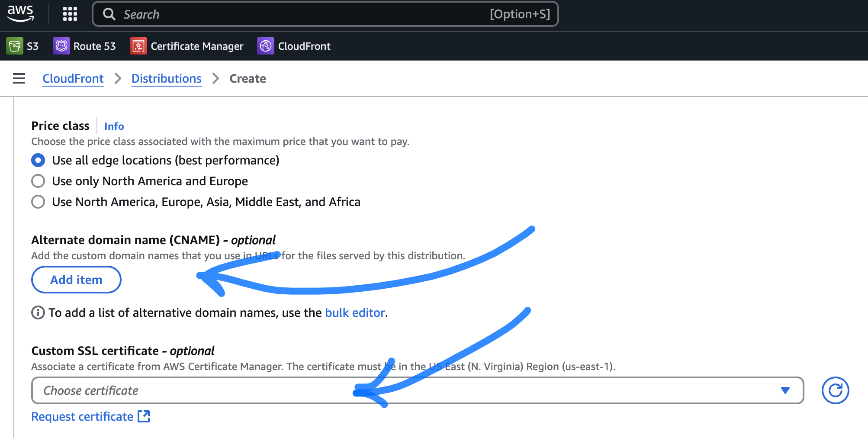This screenshot has width=868, height=438.
Task: Go to CloudFront breadcrumb link
Action: tap(73, 78)
